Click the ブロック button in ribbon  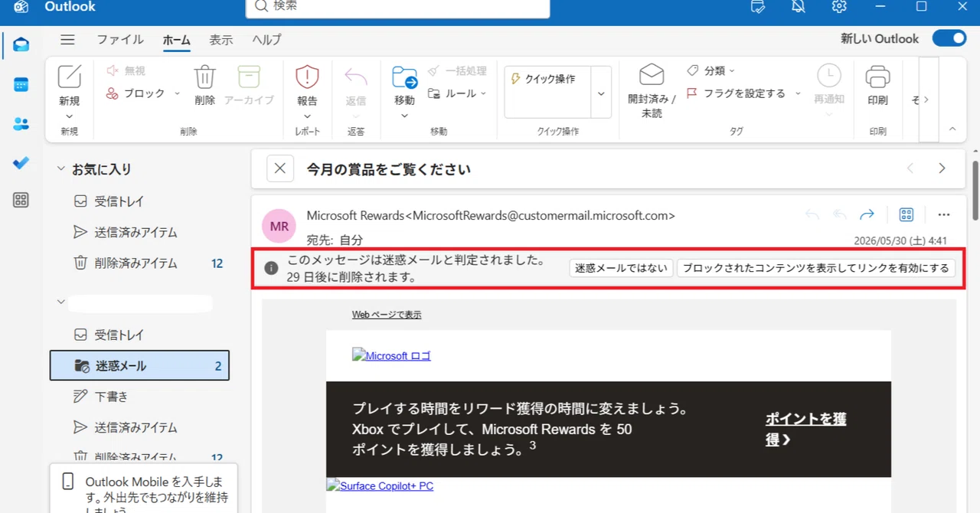[135, 93]
